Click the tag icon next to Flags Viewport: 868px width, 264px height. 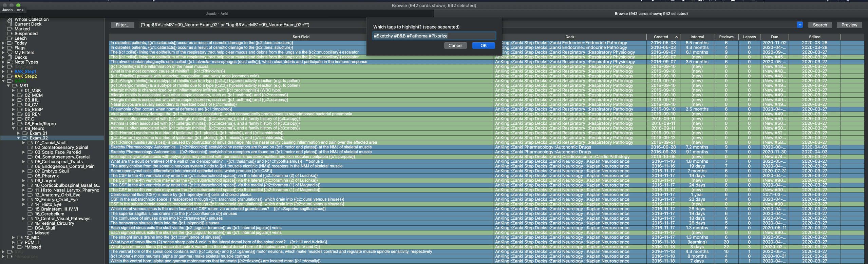10,48
